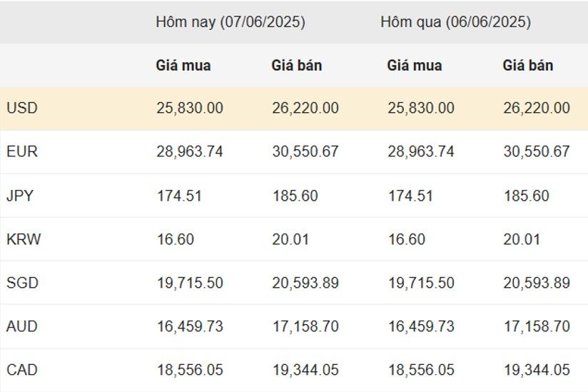Image resolution: width=588 pixels, height=392 pixels.
Task: Select yesterday's CAD sell value 19,344.05
Action: [537, 369]
